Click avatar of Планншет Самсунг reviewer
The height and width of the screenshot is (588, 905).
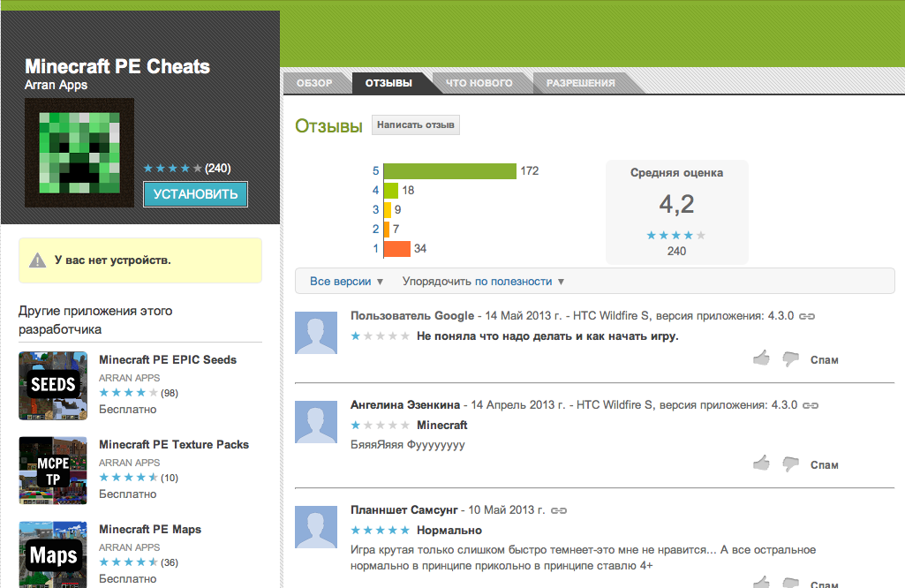point(316,527)
